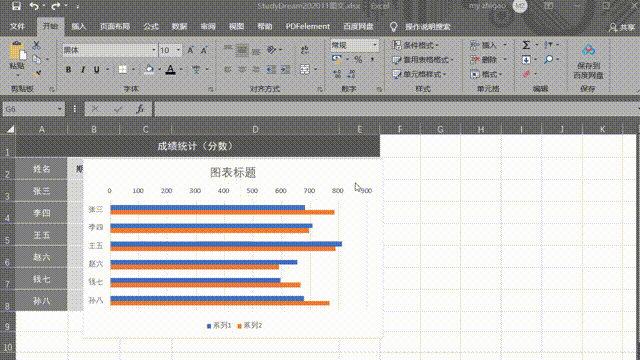Click the Copy icon

[x=37, y=60]
